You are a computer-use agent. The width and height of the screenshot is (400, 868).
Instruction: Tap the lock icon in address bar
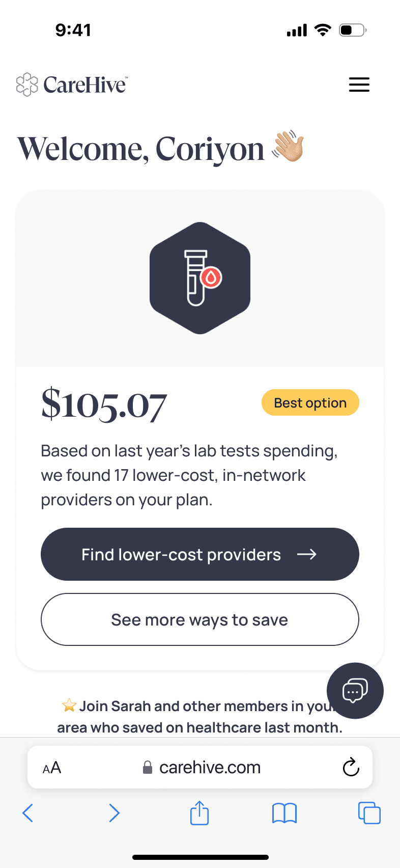point(148,767)
